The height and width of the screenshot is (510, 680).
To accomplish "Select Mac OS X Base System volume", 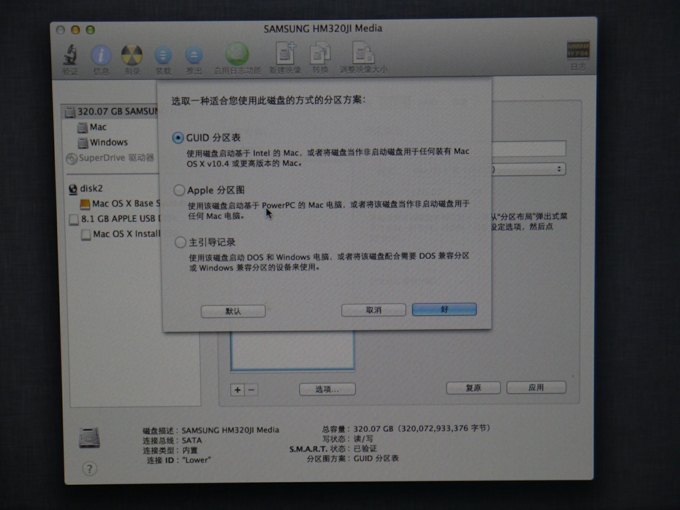I will 120,203.
